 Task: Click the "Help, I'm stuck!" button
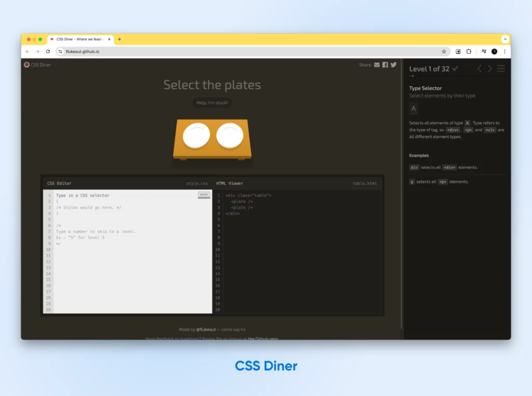coord(212,103)
